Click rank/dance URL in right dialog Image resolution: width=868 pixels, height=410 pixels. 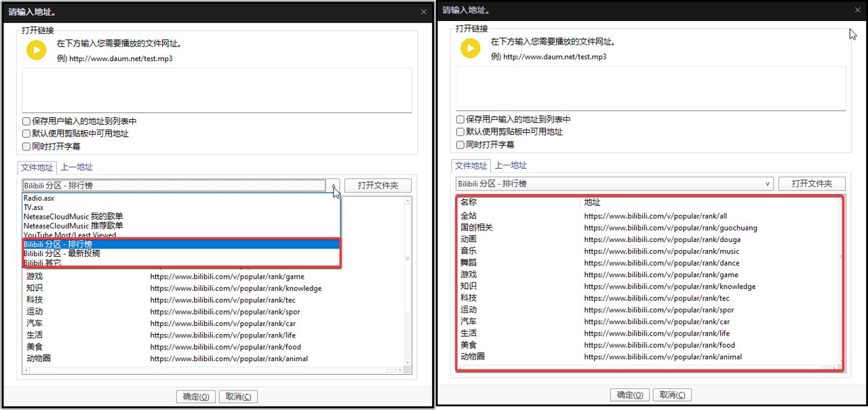pos(661,263)
